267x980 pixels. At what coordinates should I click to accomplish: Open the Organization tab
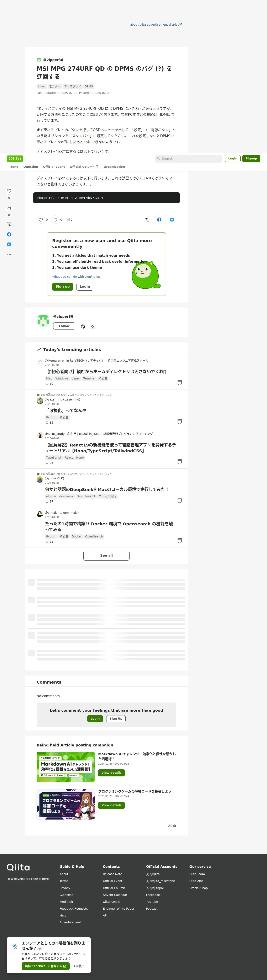pos(114,167)
